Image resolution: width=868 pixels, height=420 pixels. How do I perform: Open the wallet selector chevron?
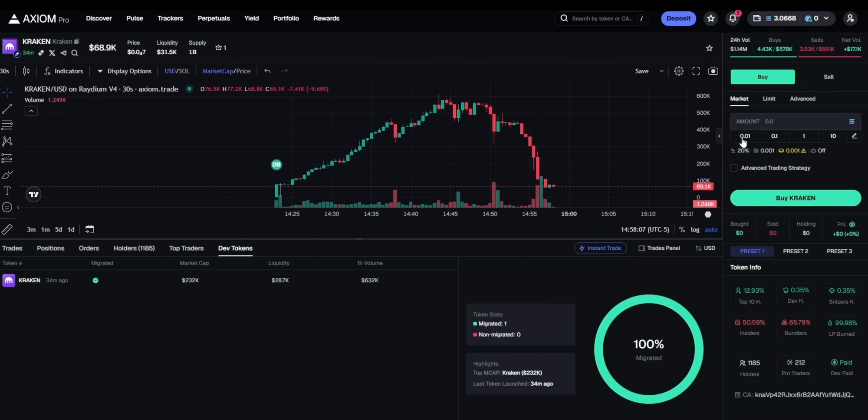pos(827,18)
